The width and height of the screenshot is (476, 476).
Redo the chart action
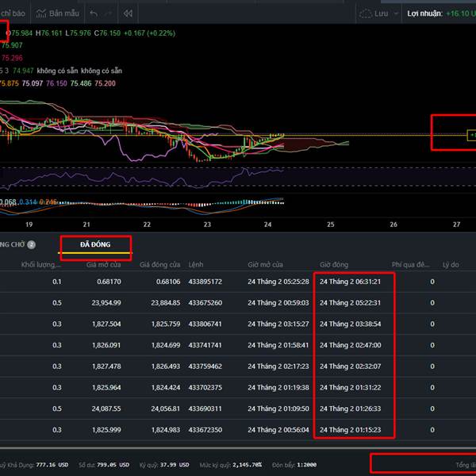click(x=108, y=13)
